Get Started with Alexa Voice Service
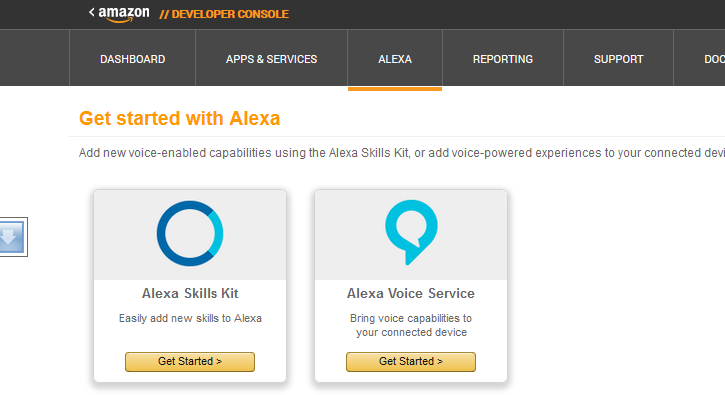The image size is (725, 395). click(411, 362)
